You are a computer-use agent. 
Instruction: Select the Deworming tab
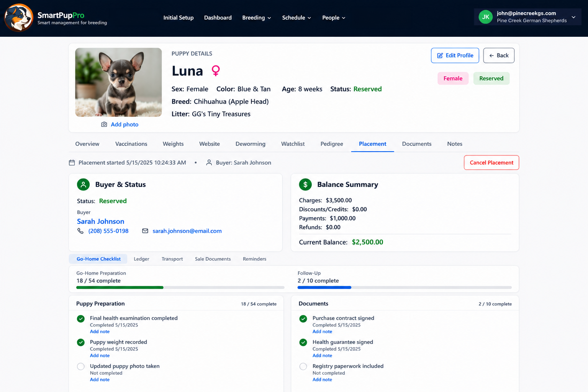[x=251, y=144]
